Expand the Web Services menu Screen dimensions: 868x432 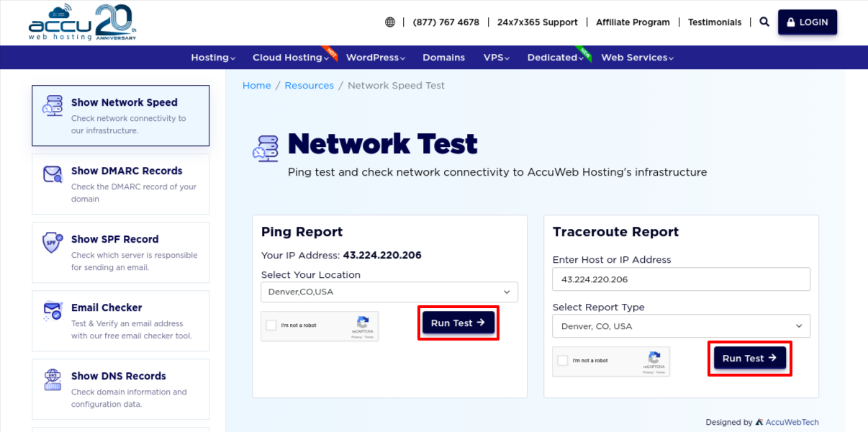[638, 58]
